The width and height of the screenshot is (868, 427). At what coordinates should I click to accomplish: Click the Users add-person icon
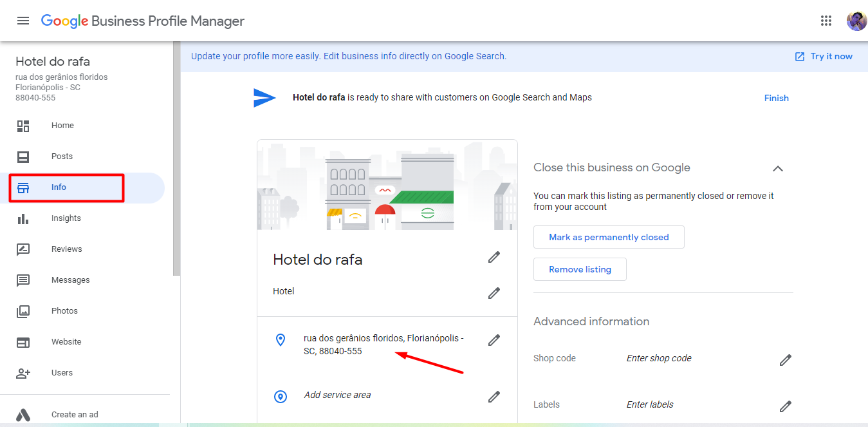23,373
